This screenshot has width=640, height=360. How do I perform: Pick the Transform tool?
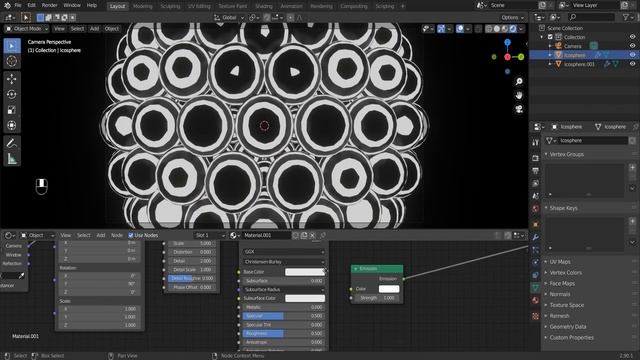[12, 125]
